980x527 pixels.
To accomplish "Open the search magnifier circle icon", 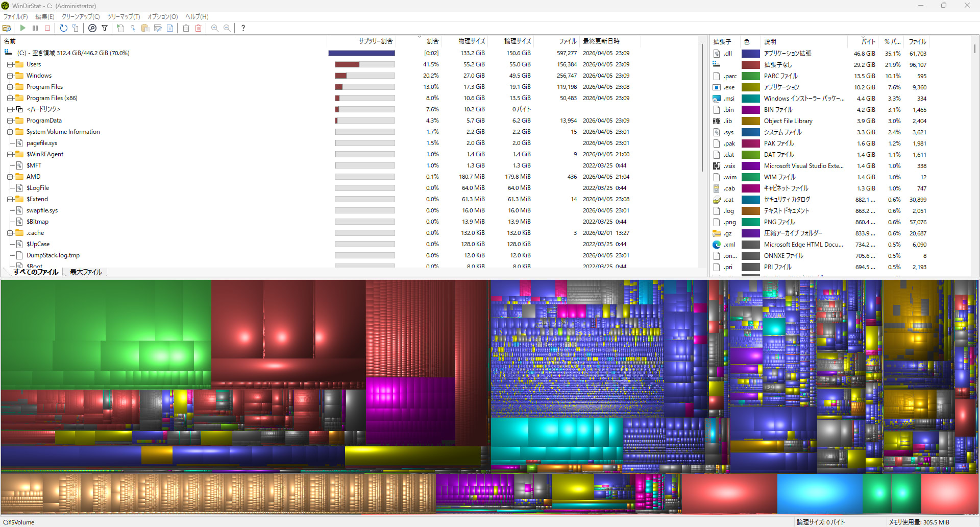I will [x=92, y=28].
